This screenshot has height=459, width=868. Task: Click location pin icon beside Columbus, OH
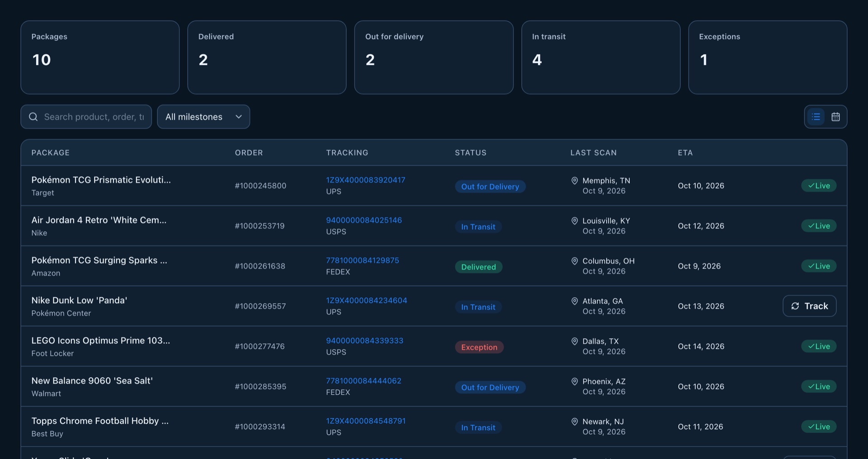pos(575,261)
